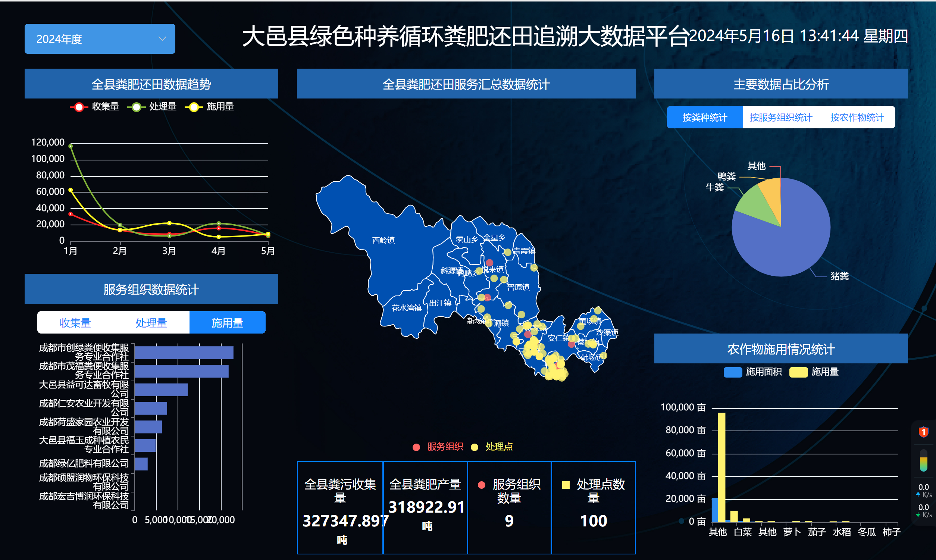The width and height of the screenshot is (936, 560).
Task: Click the 全县粪肥产量 value 318922.91
Action: click(x=426, y=507)
